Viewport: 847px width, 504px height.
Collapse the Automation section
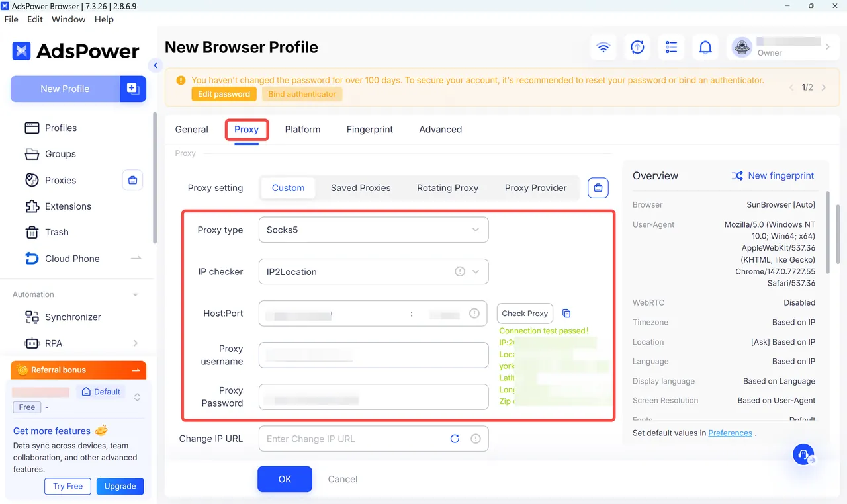(x=136, y=294)
